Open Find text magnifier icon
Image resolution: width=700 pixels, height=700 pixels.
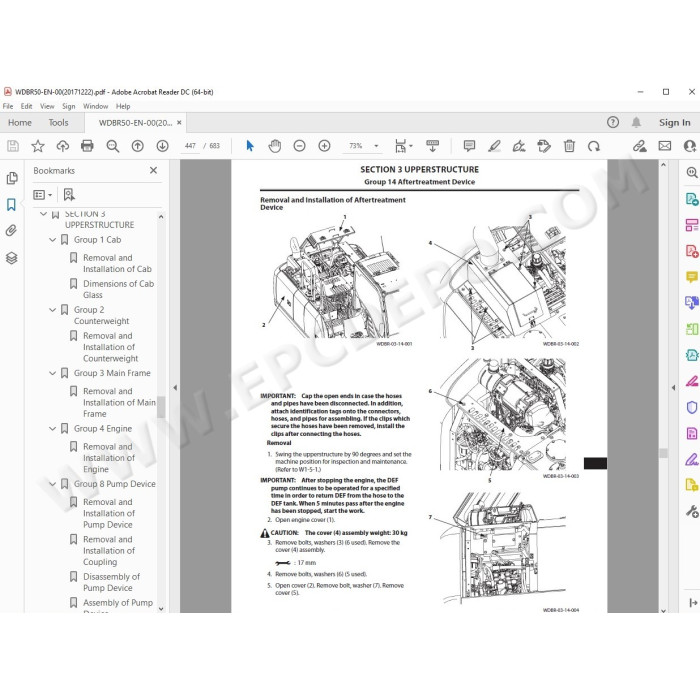tap(112, 146)
